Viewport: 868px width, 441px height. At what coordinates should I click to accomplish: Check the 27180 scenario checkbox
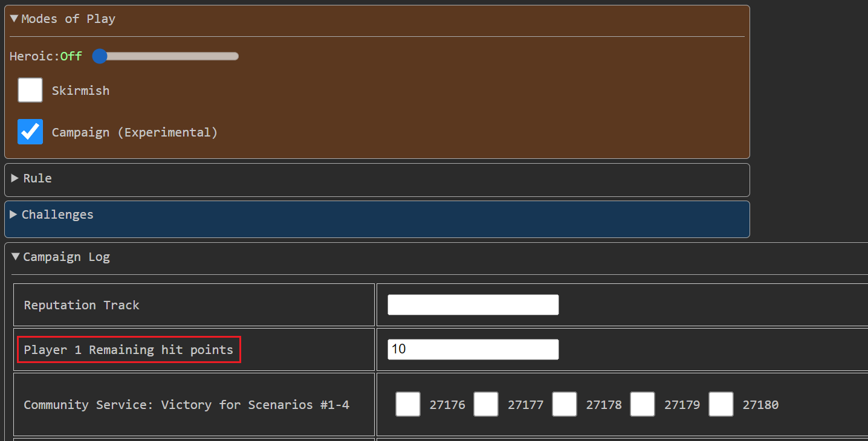(x=721, y=404)
